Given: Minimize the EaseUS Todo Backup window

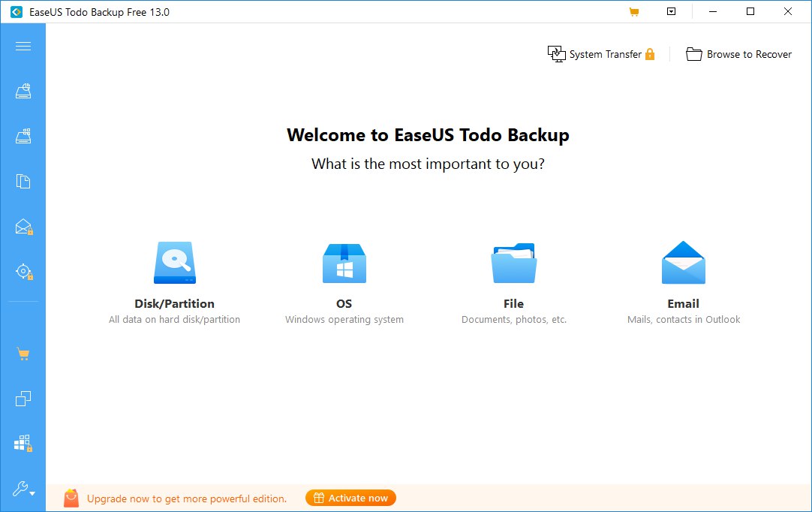Looking at the screenshot, I should pos(713,11).
